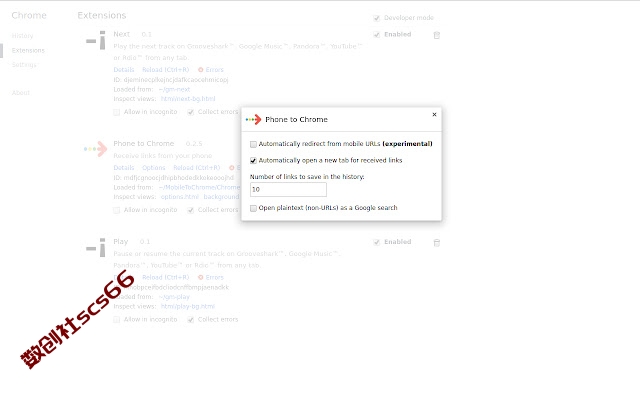Close the Phone to Chrome options dialog

point(434,114)
